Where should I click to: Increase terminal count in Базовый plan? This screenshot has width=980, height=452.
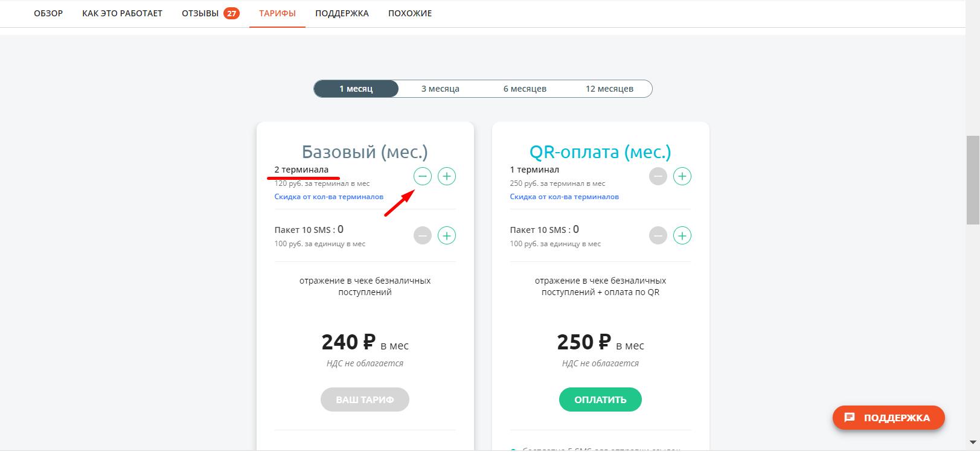tap(447, 176)
